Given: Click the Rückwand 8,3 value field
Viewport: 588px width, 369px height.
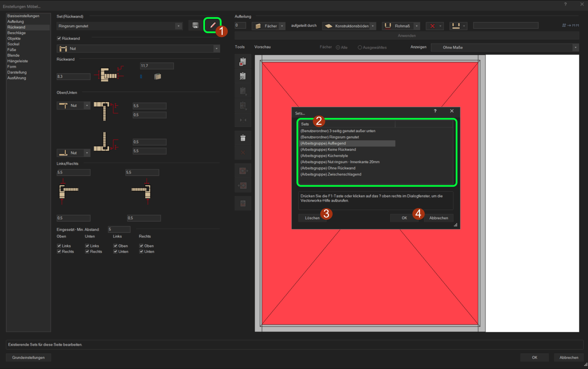Looking at the screenshot, I should [x=73, y=77].
